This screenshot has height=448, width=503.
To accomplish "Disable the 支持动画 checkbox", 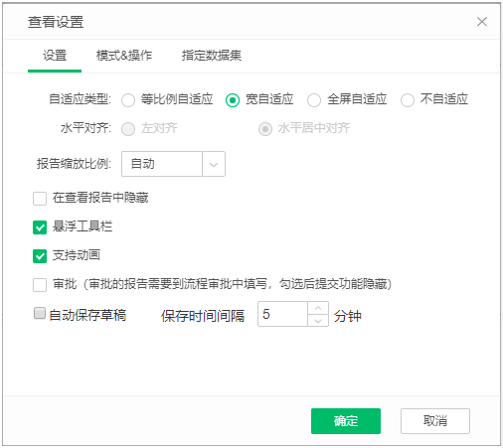I will pos(40,256).
